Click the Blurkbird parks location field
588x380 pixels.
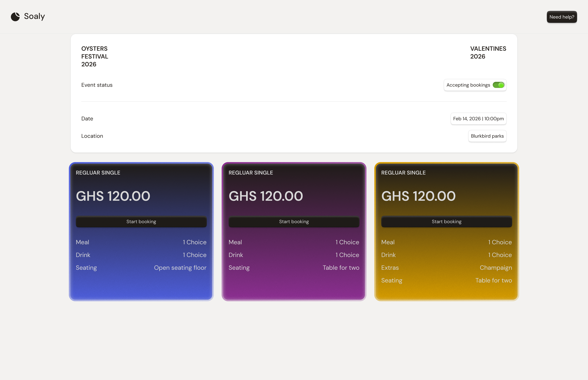(x=487, y=136)
